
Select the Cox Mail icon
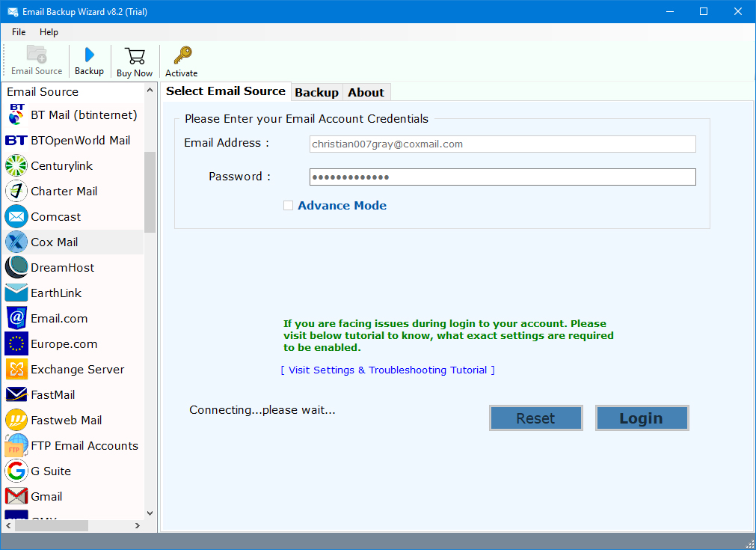(16, 242)
